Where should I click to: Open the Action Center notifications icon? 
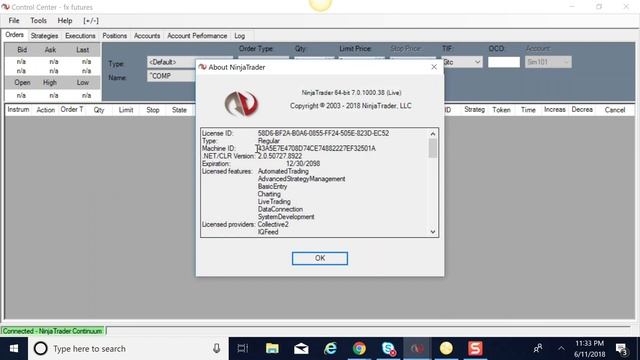[621, 349]
